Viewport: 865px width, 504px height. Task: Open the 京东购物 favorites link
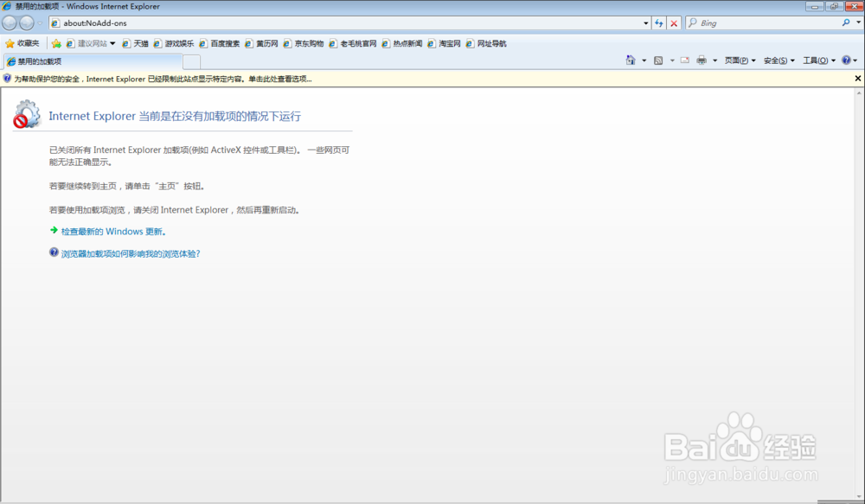pyautogui.click(x=304, y=43)
